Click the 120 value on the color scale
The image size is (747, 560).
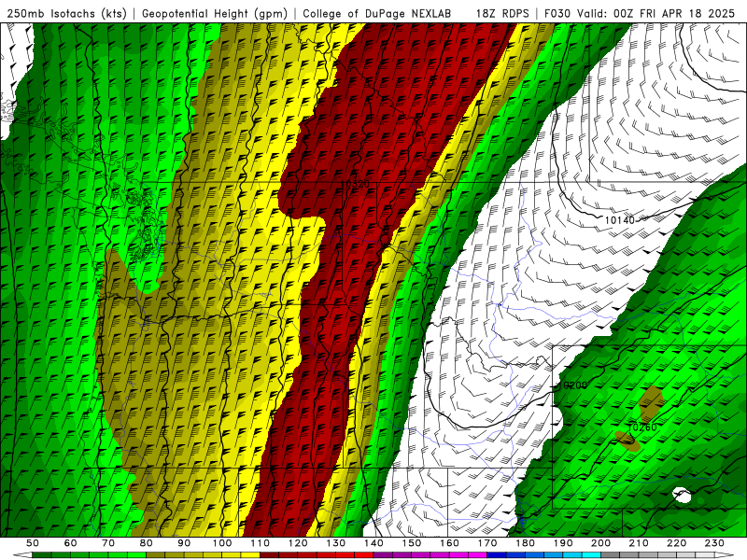tap(298, 543)
